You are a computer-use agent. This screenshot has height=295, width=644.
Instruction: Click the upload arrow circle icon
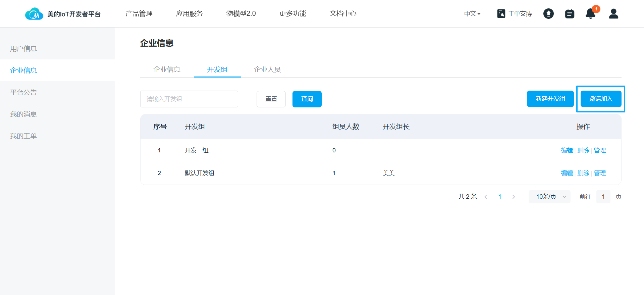tap(548, 14)
